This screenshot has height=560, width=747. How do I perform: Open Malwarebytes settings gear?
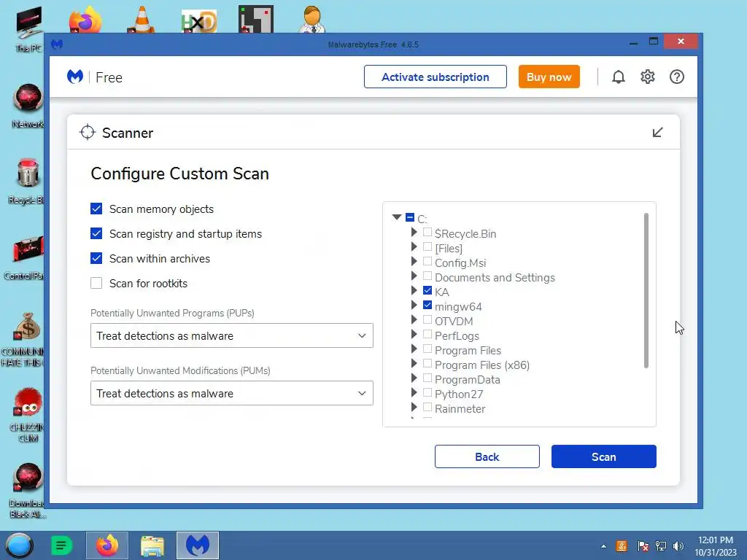pos(648,77)
